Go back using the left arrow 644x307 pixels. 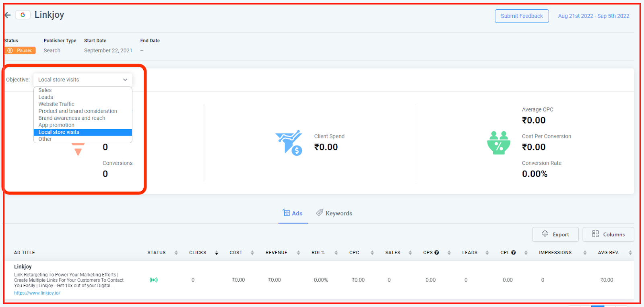pos(7,15)
